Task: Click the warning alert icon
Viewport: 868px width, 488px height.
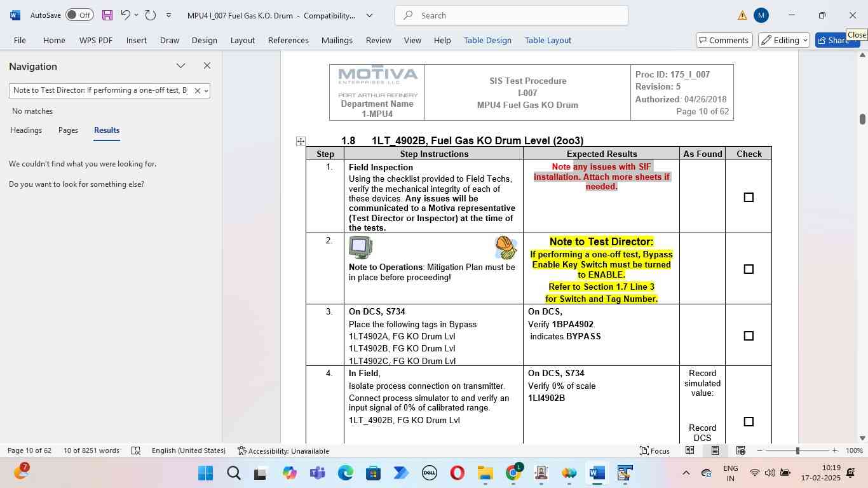Action: [x=742, y=15]
